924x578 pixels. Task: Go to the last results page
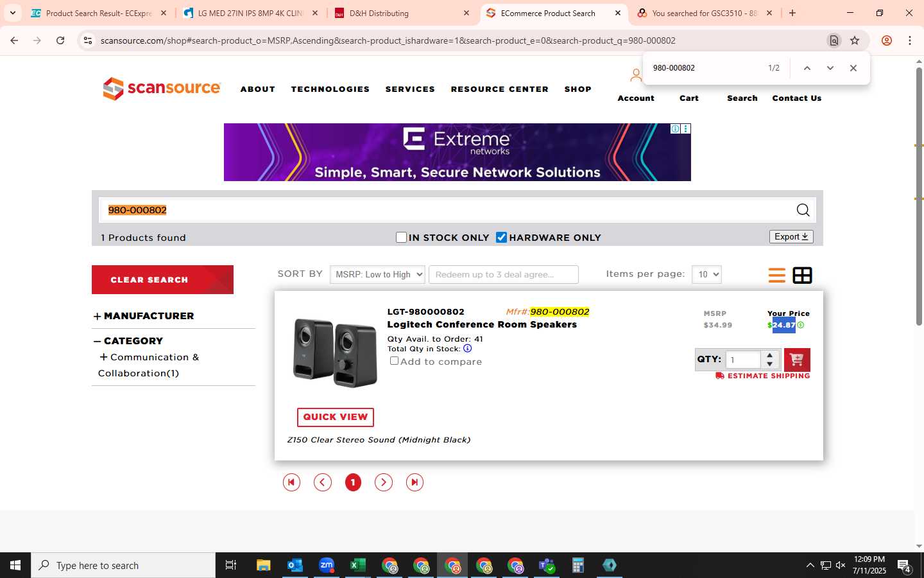pos(415,482)
